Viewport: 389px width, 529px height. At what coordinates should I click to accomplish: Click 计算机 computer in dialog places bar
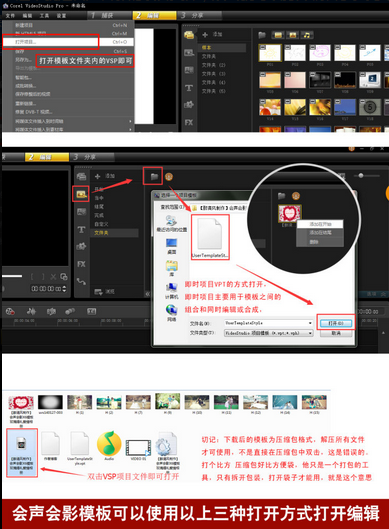point(171,291)
